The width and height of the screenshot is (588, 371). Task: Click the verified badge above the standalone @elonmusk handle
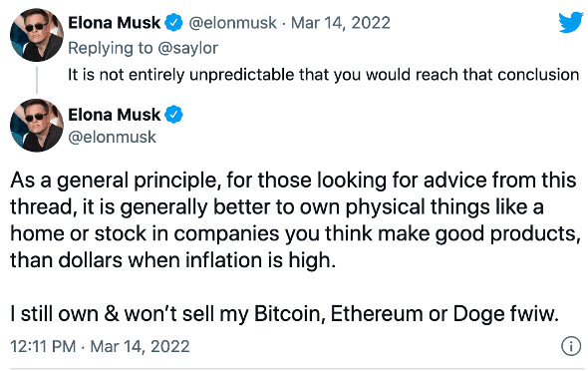click(173, 115)
